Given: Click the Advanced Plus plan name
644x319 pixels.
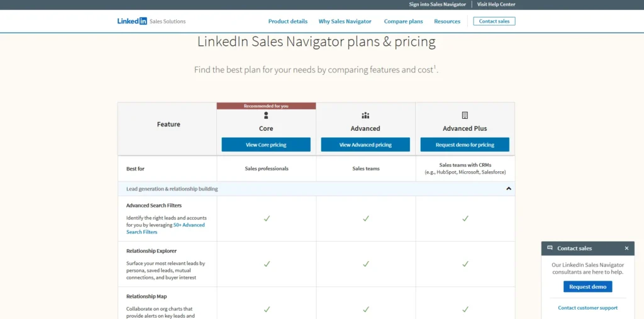Looking at the screenshot, I should (x=465, y=128).
